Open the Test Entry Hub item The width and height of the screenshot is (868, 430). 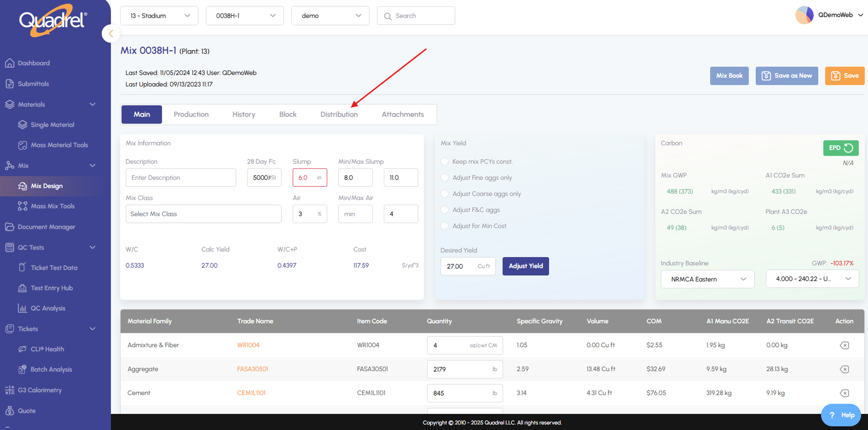pos(52,288)
